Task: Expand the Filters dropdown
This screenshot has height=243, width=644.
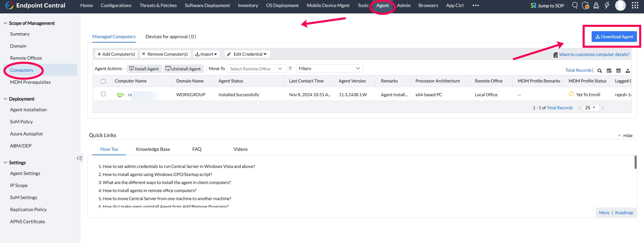Action: click(x=329, y=68)
